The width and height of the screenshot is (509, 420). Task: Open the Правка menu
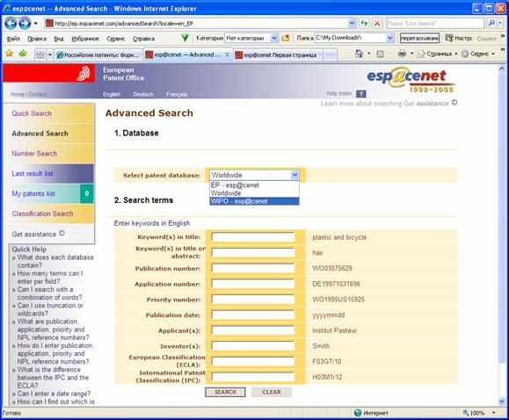(x=37, y=39)
